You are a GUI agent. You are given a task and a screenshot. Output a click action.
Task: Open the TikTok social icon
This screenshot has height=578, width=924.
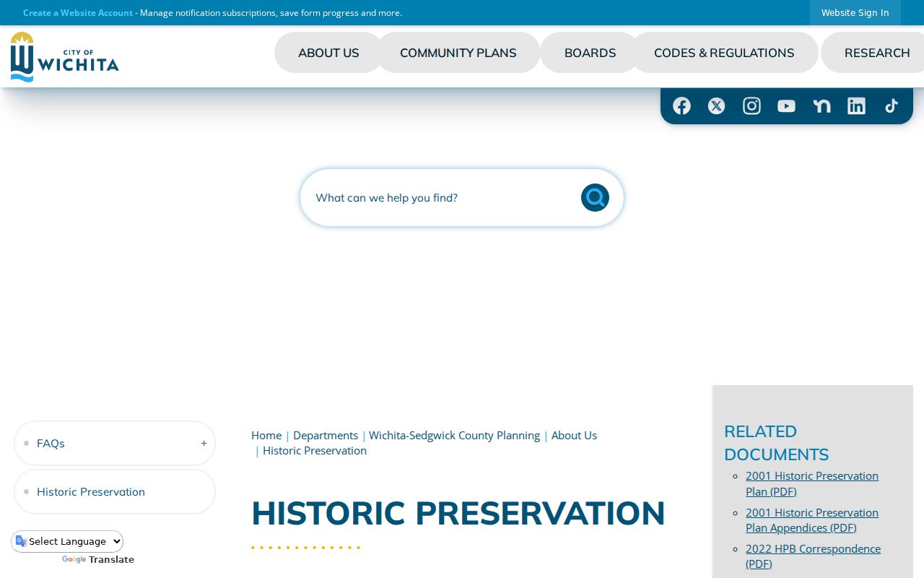[x=892, y=106]
